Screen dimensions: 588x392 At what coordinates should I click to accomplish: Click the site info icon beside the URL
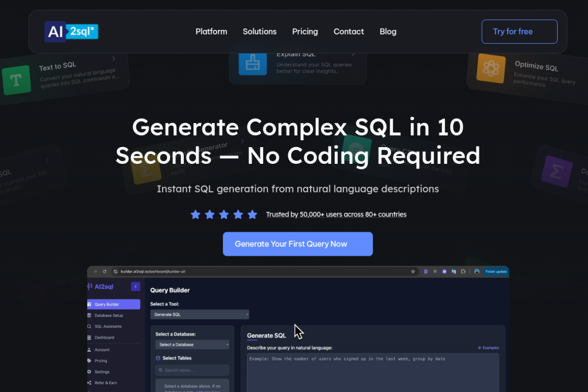tap(115, 271)
